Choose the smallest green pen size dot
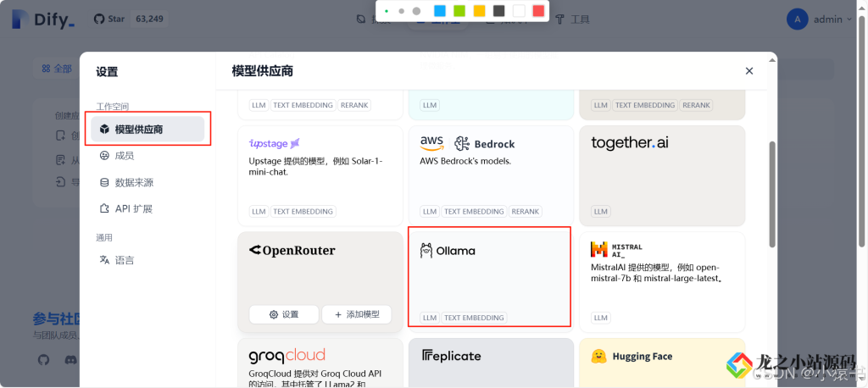Image resolution: width=868 pixels, height=388 pixels. point(387,11)
